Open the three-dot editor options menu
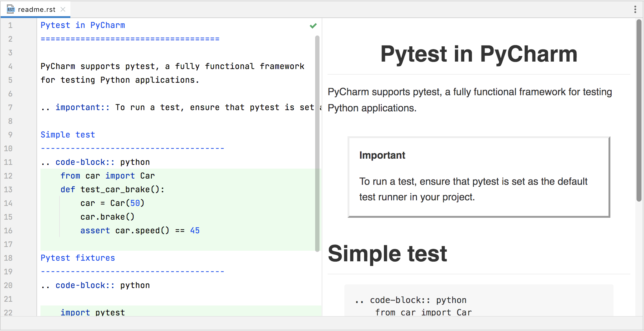The height and width of the screenshot is (331, 644). (x=635, y=9)
